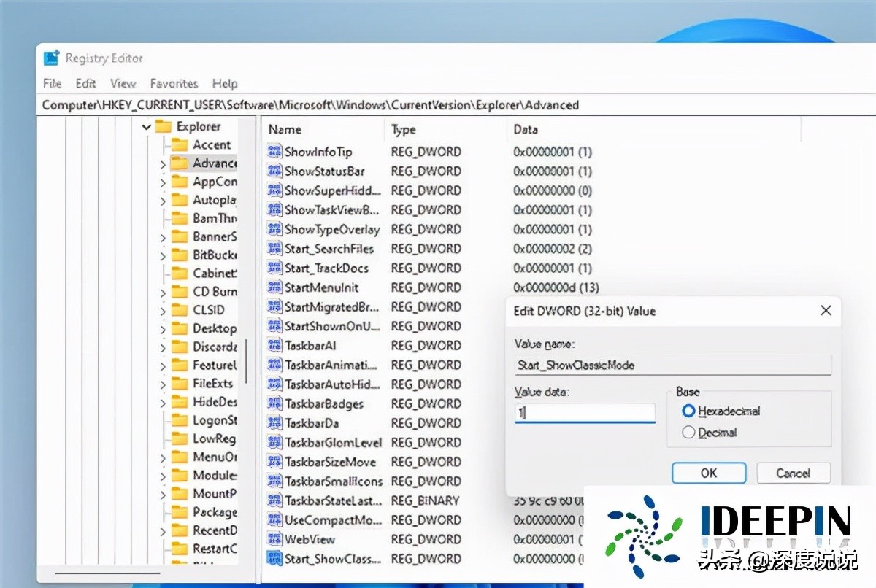This screenshot has width=876, height=588.
Task: Select the MenuOr key in tree
Action: [215, 457]
